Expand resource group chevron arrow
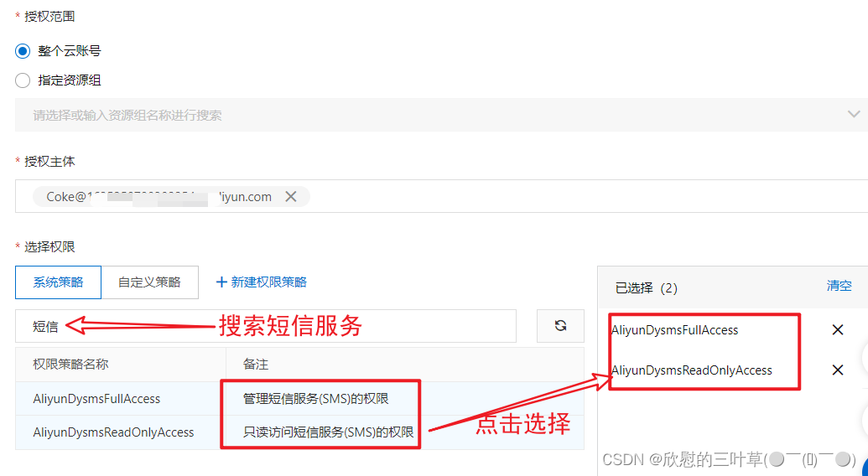The image size is (868, 476). [853, 115]
